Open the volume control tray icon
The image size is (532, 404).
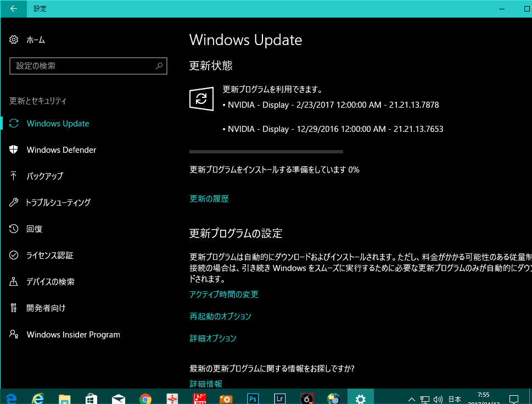pyautogui.click(x=438, y=399)
